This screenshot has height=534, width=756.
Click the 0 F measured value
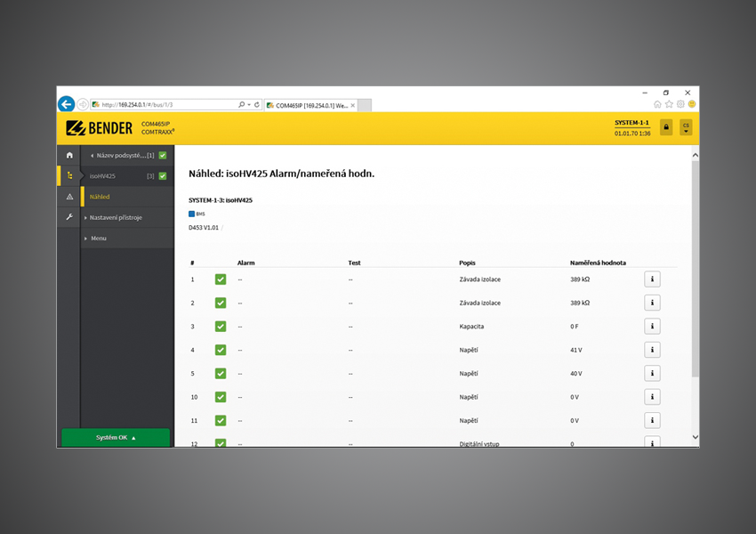point(575,327)
